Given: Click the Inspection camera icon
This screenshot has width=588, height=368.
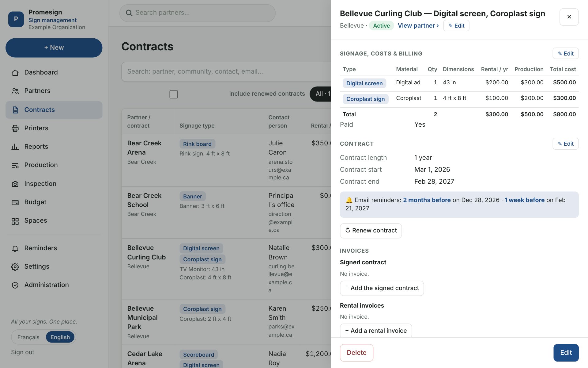Looking at the screenshot, I should [15, 184].
